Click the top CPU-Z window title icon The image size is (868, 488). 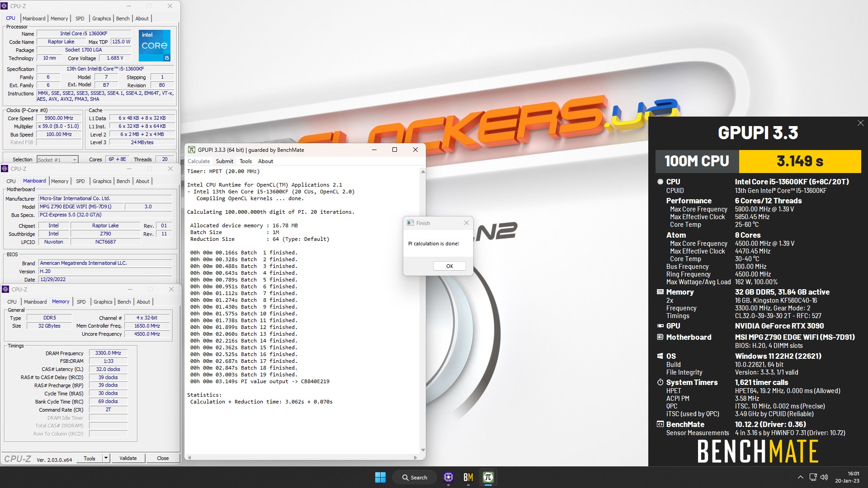click(5, 6)
